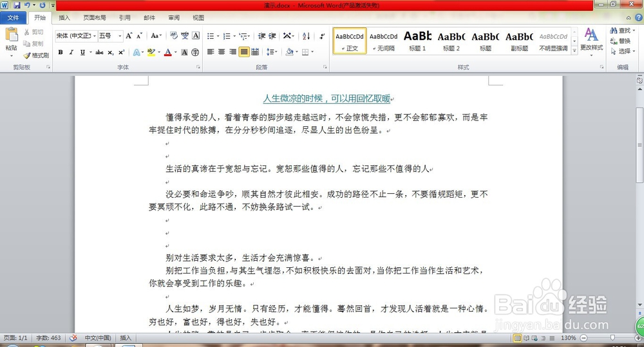644x347 pixels.
Task: Click the Enclosed Character (字) circle icon
Action: coord(195,52)
